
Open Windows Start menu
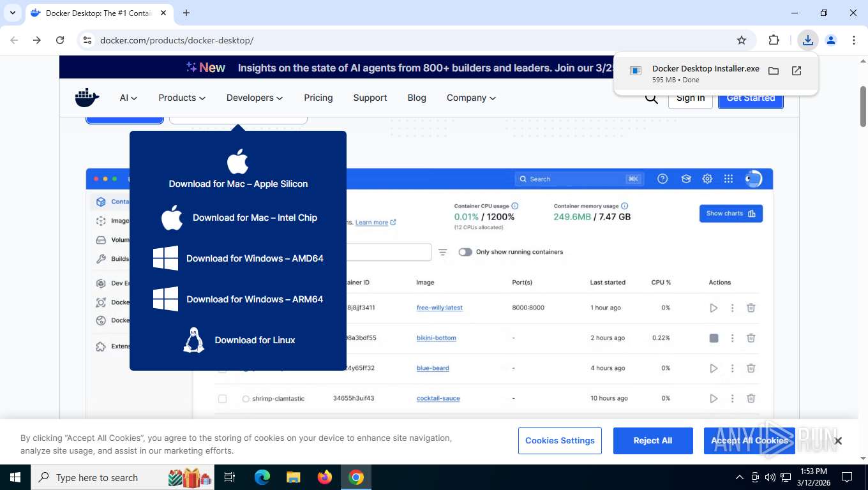15,477
